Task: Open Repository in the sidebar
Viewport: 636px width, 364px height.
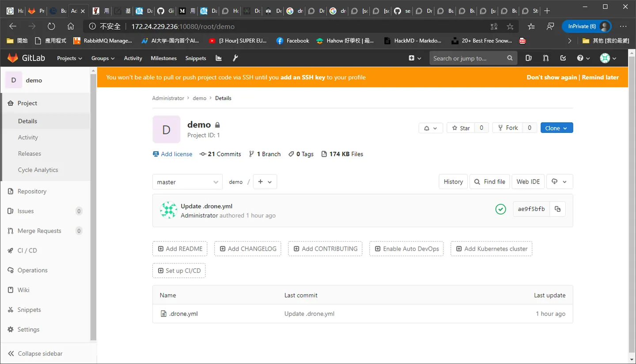Action: click(32, 191)
